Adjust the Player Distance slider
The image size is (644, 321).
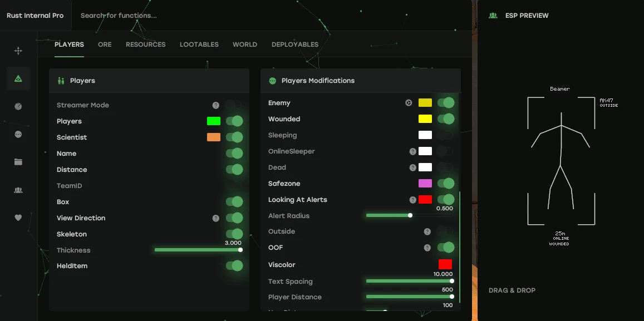click(410, 297)
